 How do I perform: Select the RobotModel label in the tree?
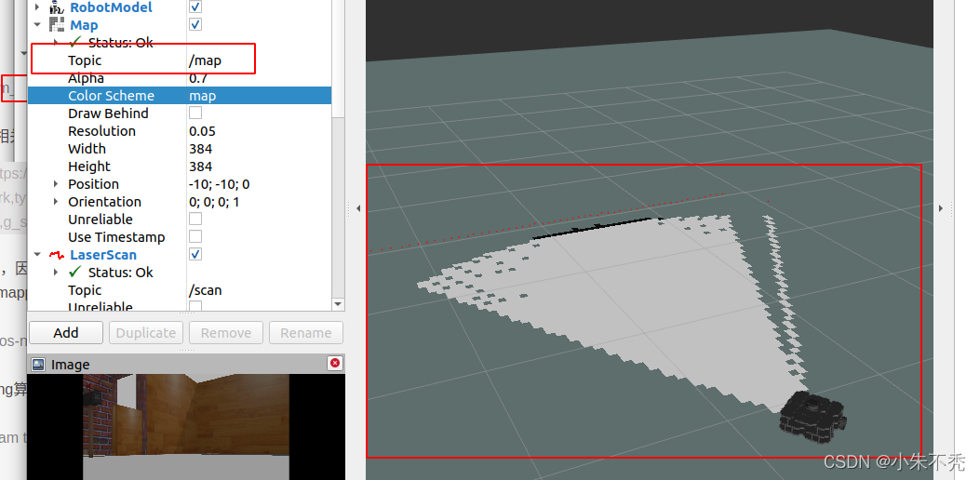pyautogui.click(x=112, y=7)
